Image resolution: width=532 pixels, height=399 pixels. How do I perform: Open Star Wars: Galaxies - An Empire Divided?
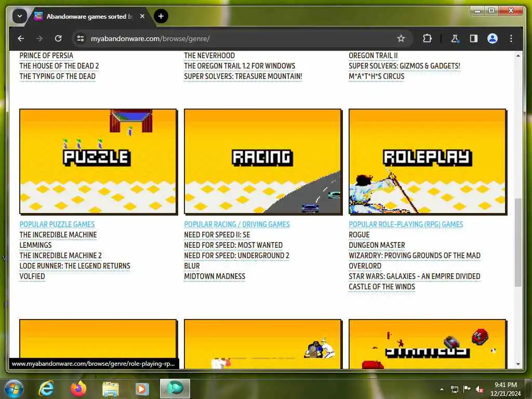coord(414,276)
